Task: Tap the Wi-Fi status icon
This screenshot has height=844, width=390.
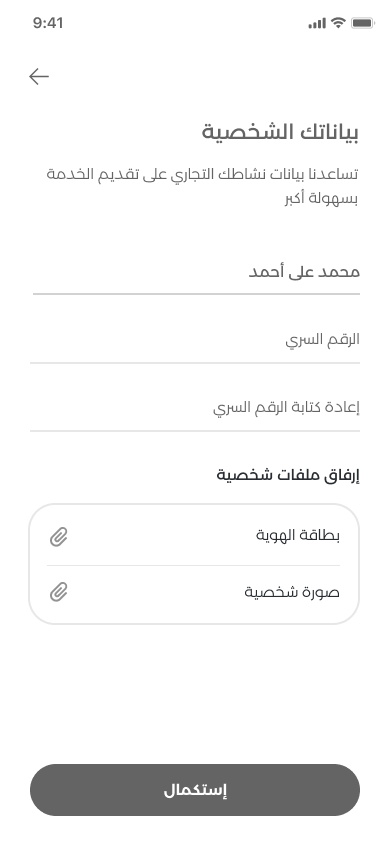Action: point(338,23)
